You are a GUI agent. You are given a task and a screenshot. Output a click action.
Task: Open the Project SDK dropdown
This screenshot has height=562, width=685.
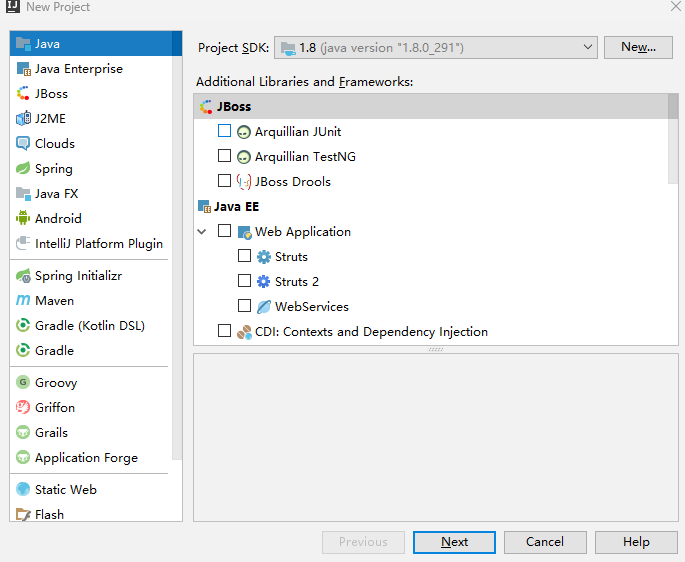click(x=436, y=47)
